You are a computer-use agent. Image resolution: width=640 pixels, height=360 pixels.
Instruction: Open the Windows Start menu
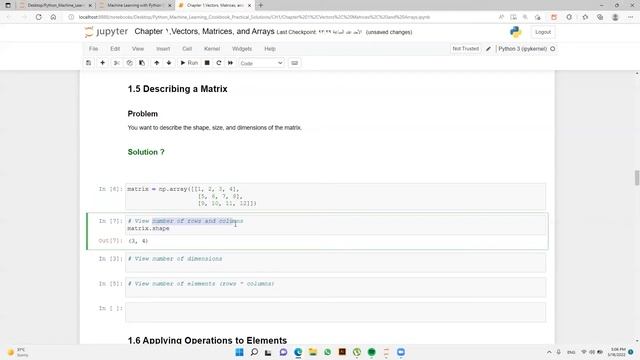(240, 352)
